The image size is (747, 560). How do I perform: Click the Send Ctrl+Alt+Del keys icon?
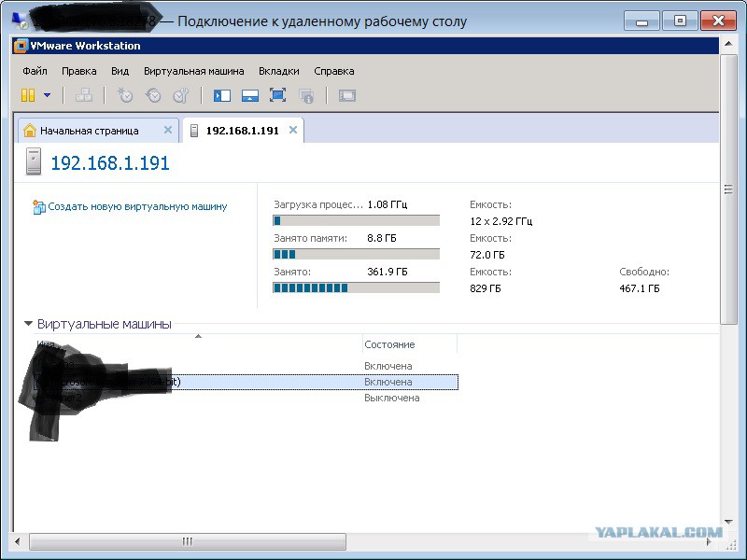[x=84, y=95]
